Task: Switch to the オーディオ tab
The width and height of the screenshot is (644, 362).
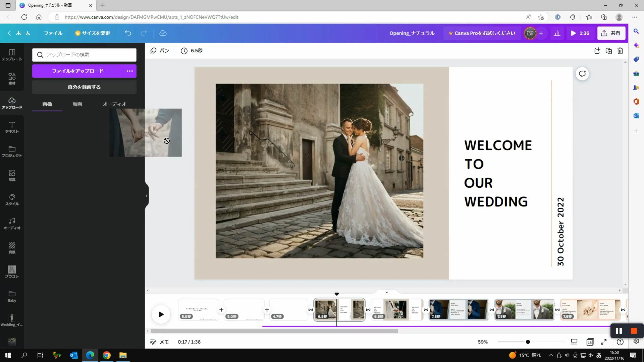Action: click(x=114, y=104)
